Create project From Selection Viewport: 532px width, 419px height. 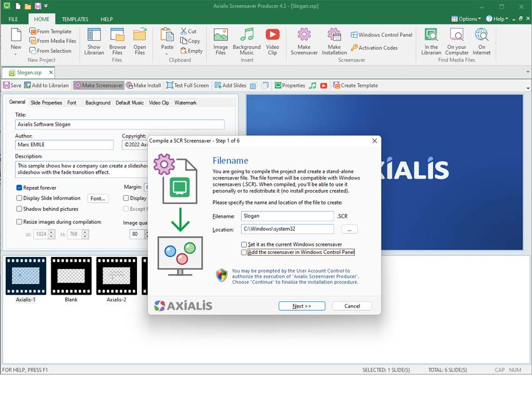tap(50, 51)
